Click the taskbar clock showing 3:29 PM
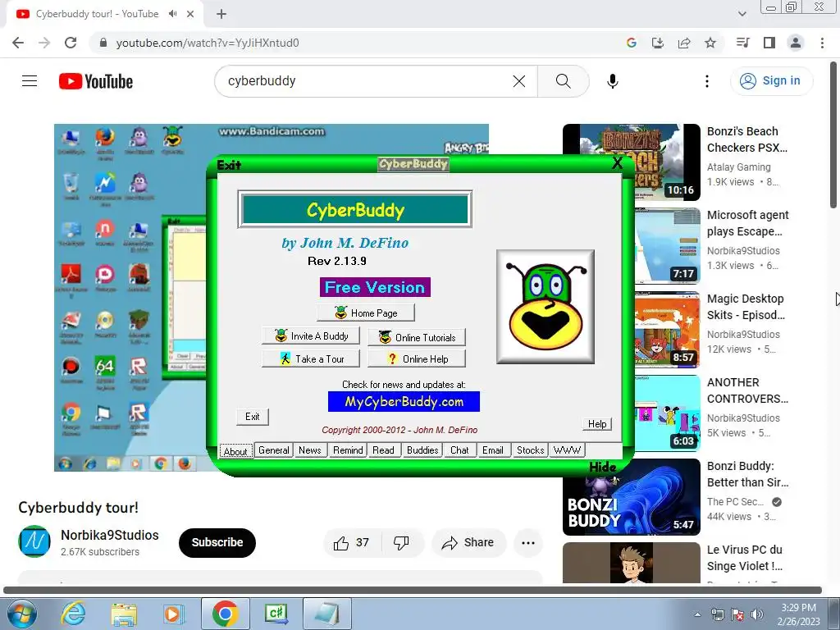Image resolution: width=840 pixels, height=630 pixels. click(x=798, y=614)
